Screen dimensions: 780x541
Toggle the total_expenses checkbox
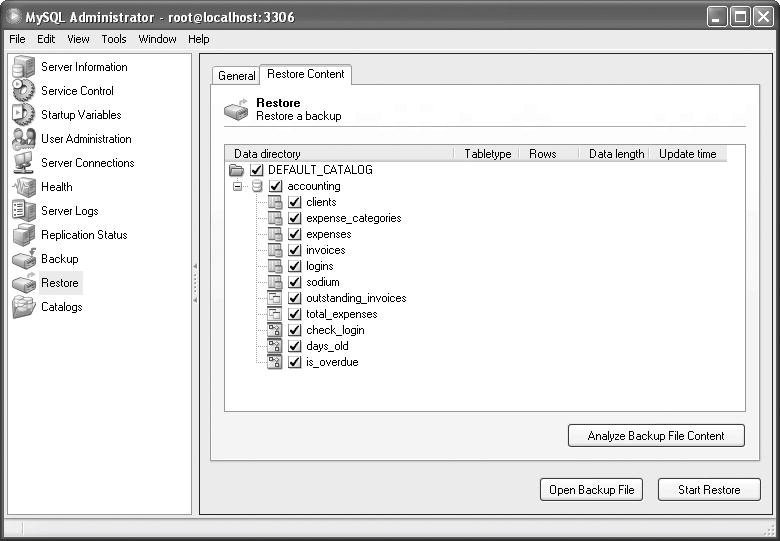[x=294, y=314]
